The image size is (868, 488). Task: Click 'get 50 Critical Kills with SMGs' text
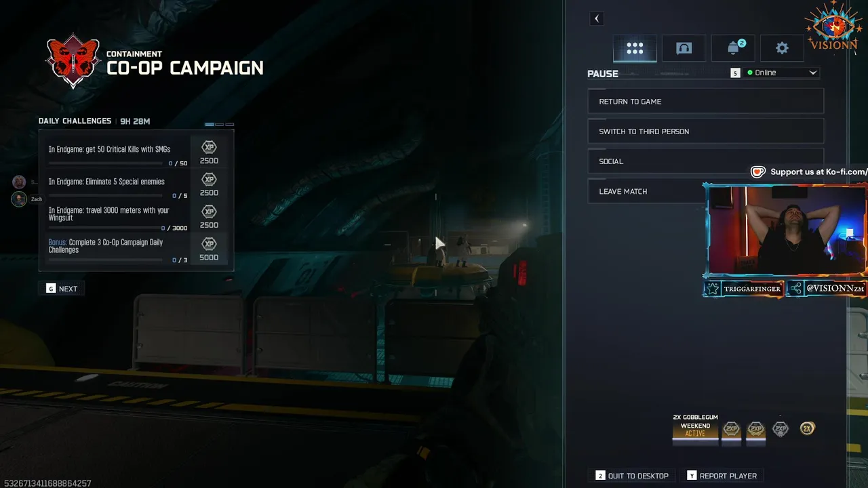pyautogui.click(x=128, y=149)
